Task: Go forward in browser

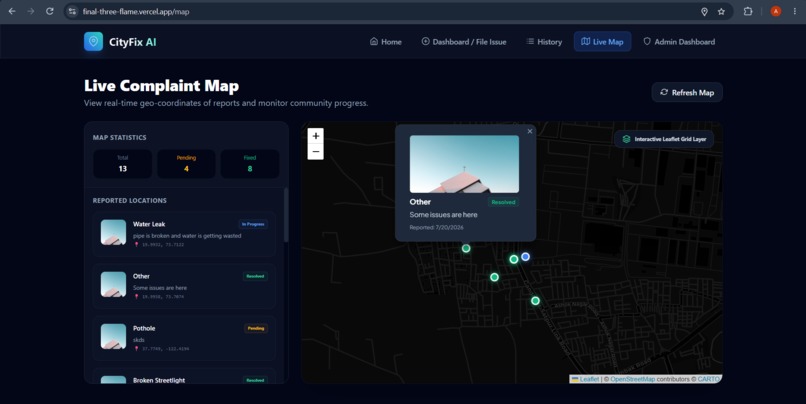Action: coord(31,11)
